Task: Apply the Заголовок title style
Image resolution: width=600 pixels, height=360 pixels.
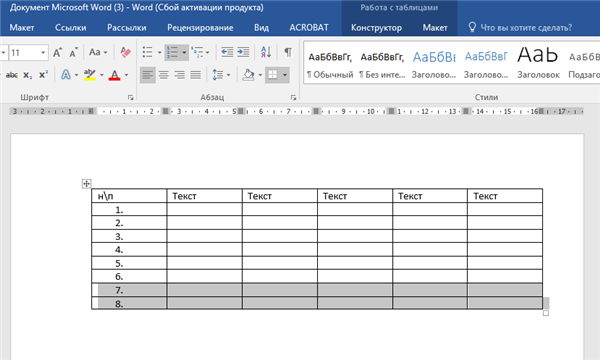Action: click(538, 64)
